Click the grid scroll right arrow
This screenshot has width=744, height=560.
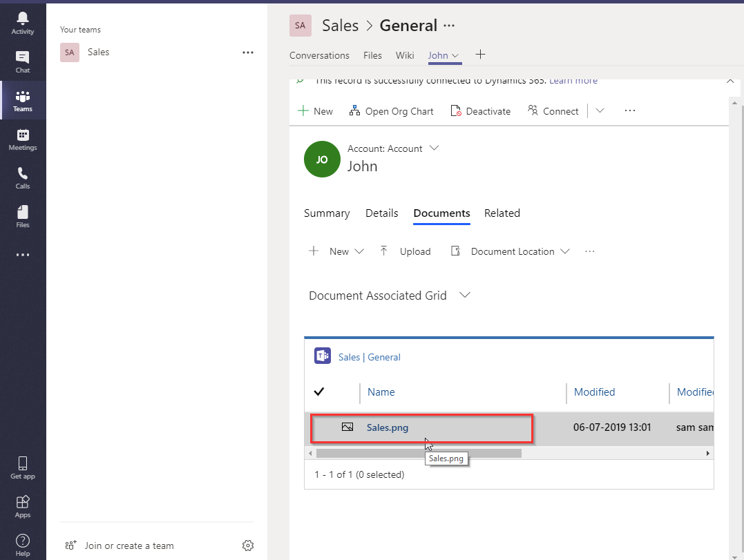click(707, 453)
